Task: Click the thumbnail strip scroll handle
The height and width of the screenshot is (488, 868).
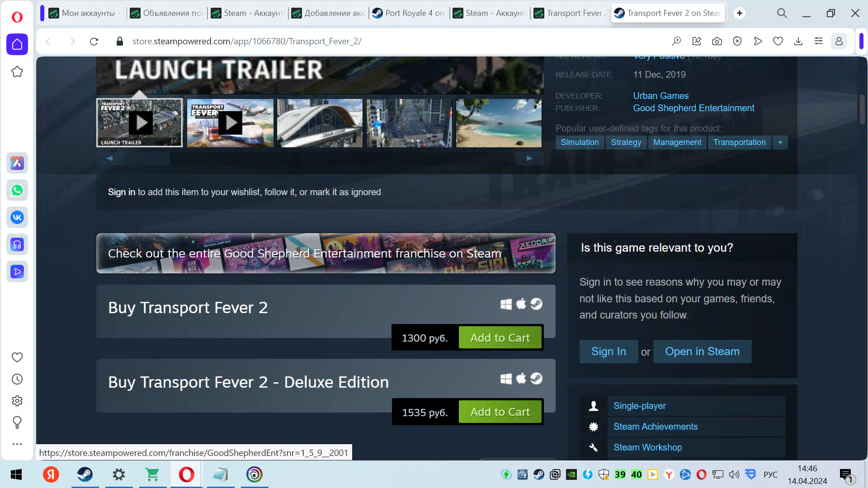Action: point(147,158)
